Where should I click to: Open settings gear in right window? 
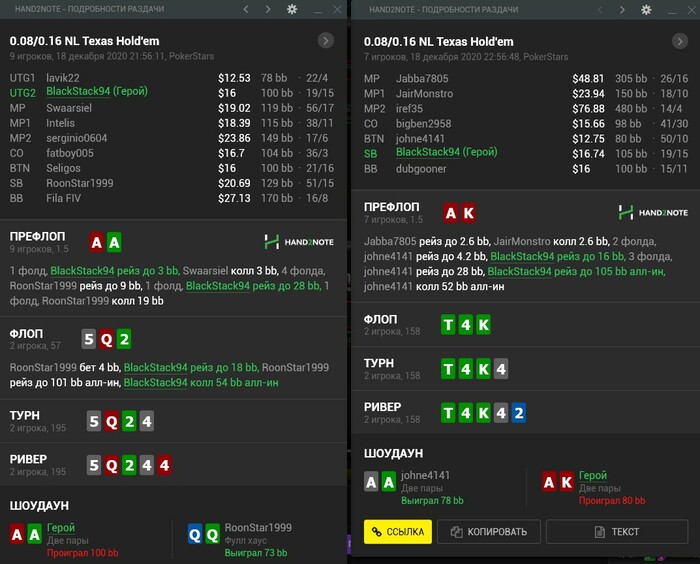(x=646, y=9)
